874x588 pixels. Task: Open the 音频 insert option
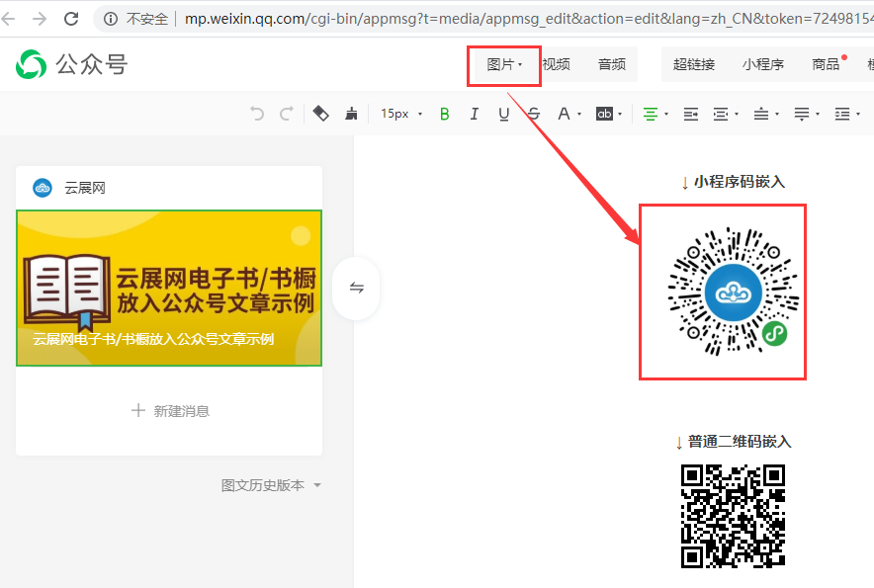click(611, 64)
